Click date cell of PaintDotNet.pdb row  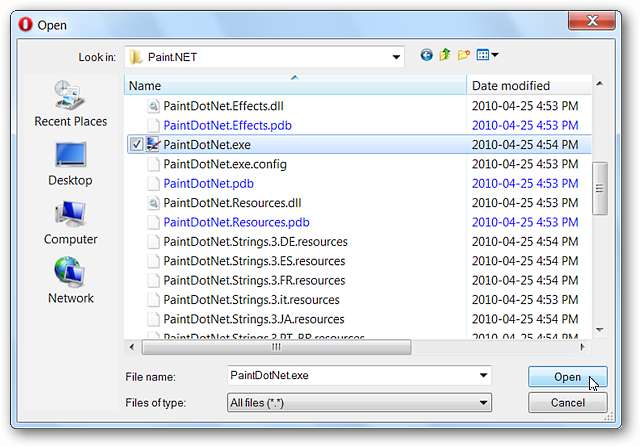[525, 183]
